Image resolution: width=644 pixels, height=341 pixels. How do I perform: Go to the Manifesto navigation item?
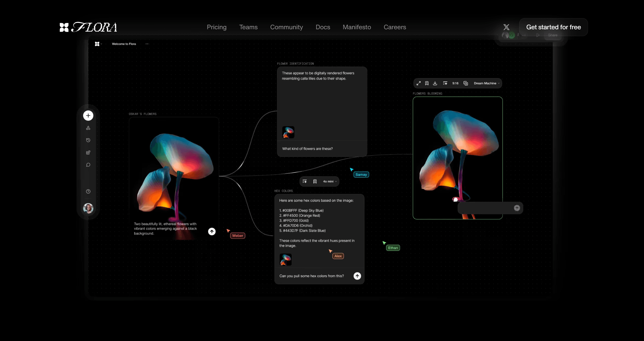[x=357, y=27]
